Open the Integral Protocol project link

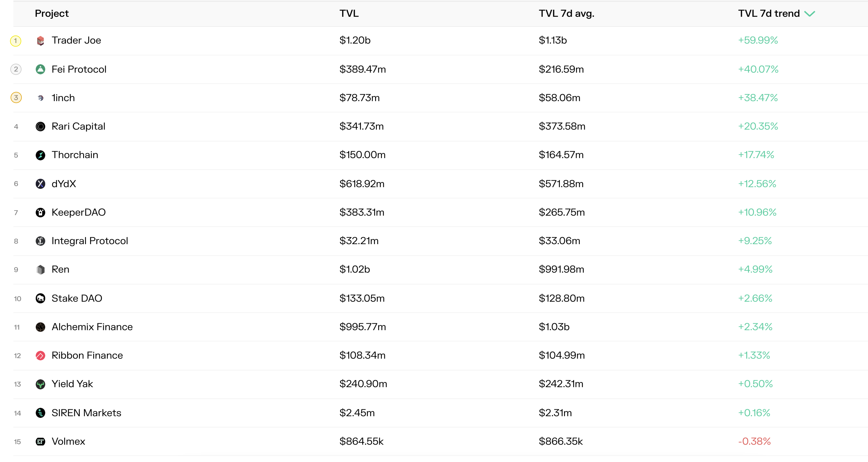coord(90,241)
